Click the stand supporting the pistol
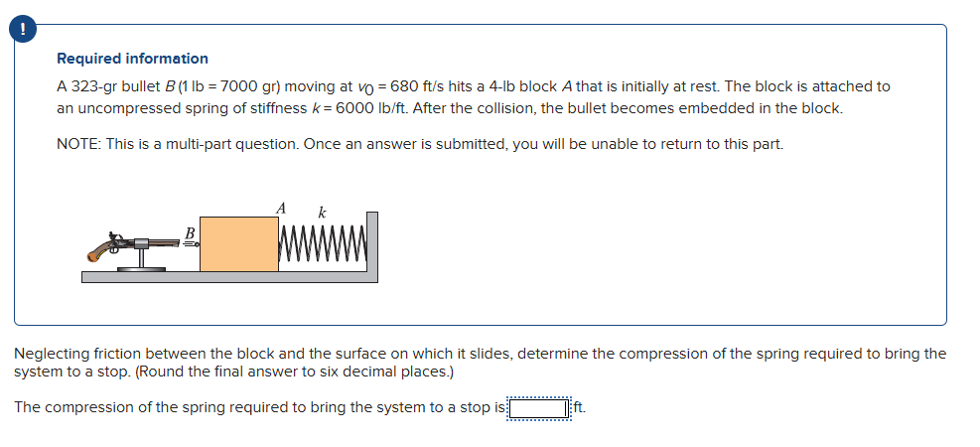The width and height of the screenshot is (980, 447). (145, 260)
